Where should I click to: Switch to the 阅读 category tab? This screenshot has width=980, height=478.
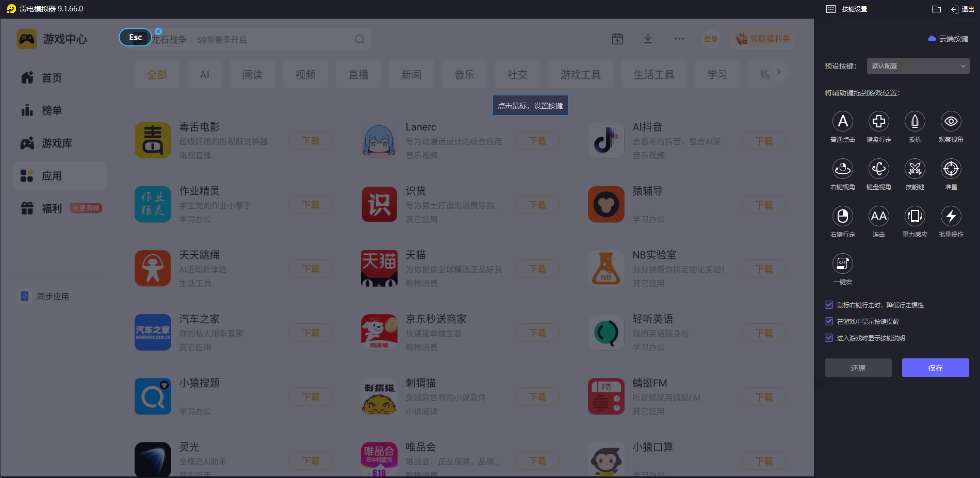tap(253, 75)
